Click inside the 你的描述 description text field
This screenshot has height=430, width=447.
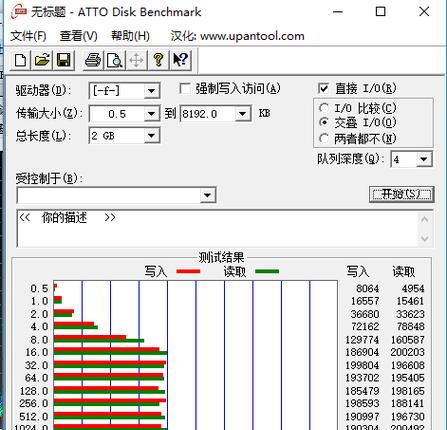[x=217, y=229]
